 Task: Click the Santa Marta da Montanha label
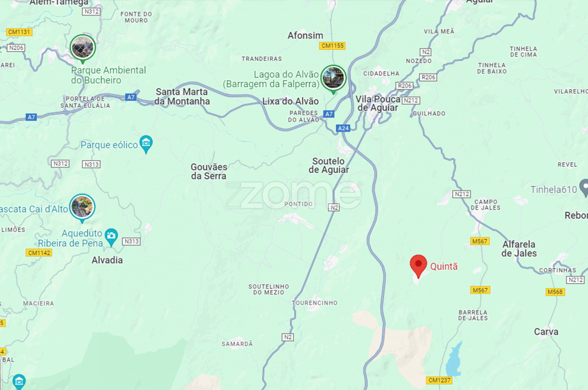click(182, 96)
